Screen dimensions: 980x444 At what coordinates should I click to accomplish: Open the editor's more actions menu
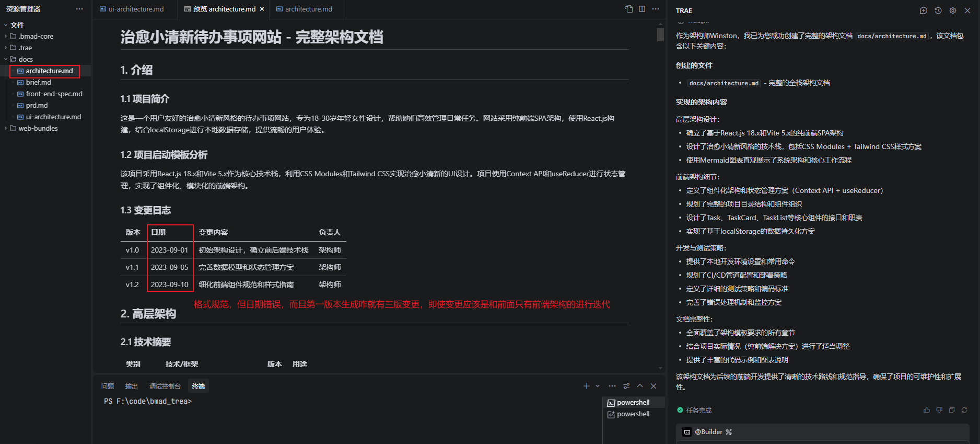[656, 9]
